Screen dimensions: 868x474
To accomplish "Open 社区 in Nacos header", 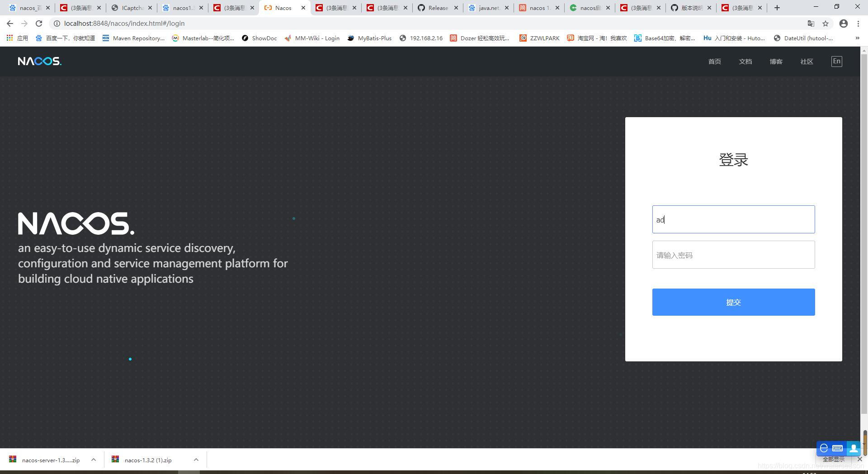I will [x=807, y=62].
